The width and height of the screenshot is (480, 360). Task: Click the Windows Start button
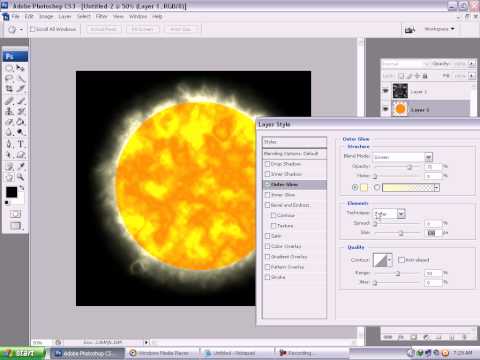click(x=22, y=353)
